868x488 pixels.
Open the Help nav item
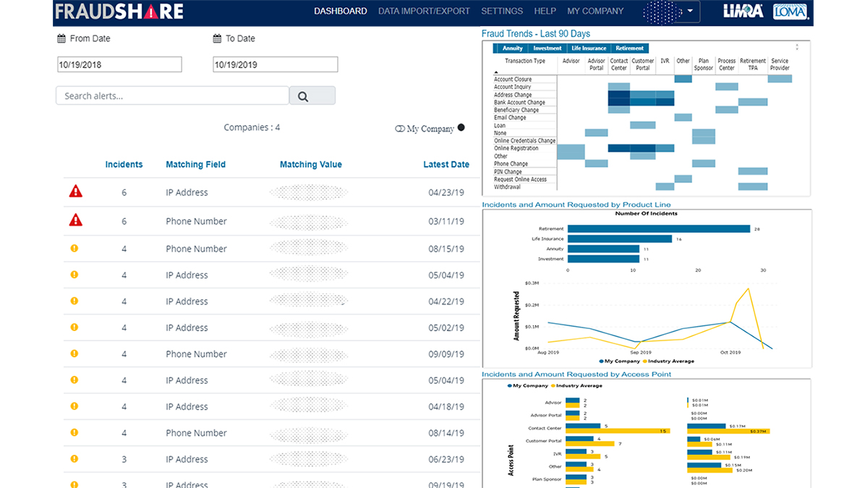pos(545,12)
